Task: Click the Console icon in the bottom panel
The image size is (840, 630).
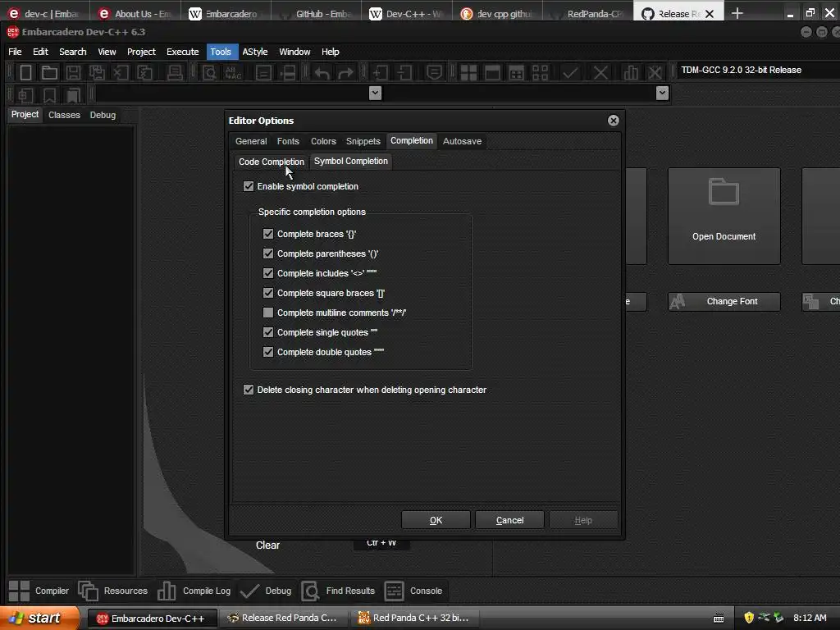Action: point(395,591)
